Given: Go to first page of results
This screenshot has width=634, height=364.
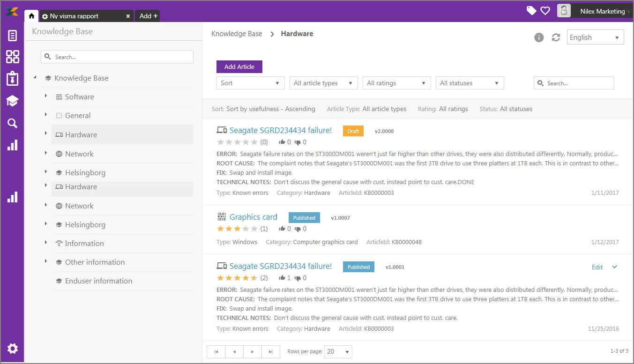Looking at the screenshot, I should pyautogui.click(x=216, y=351).
